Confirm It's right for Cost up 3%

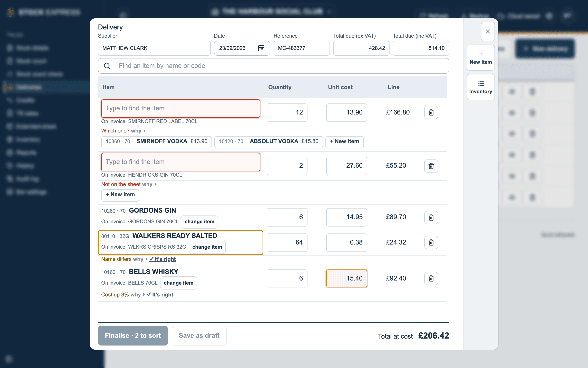pos(160,294)
